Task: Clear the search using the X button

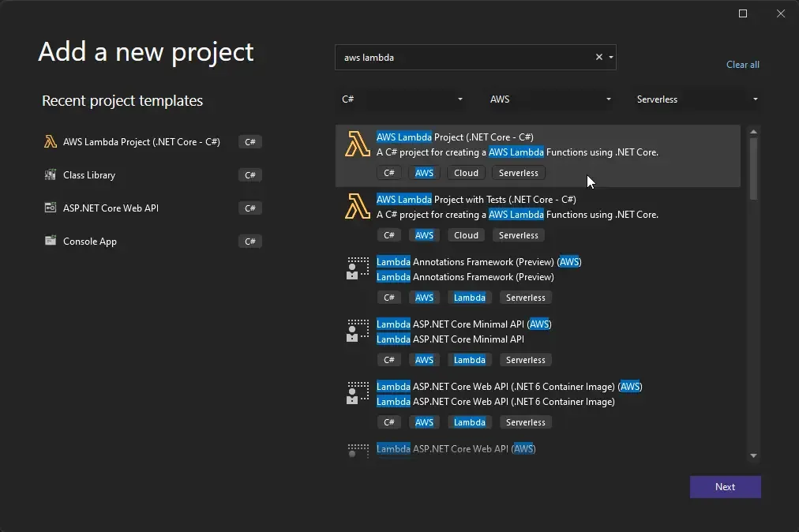Action: (598, 57)
